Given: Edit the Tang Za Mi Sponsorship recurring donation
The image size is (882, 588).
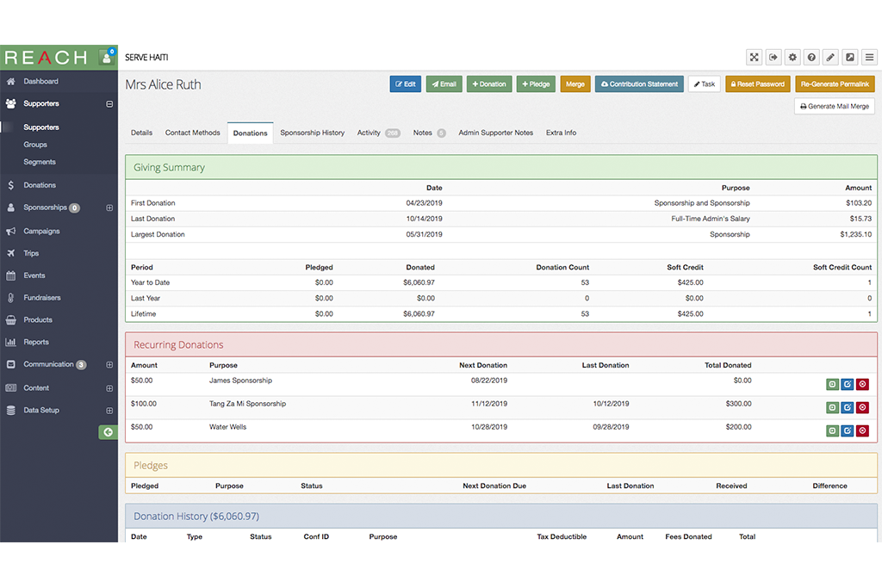Looking at the screenshot, I should coord(847,408).
